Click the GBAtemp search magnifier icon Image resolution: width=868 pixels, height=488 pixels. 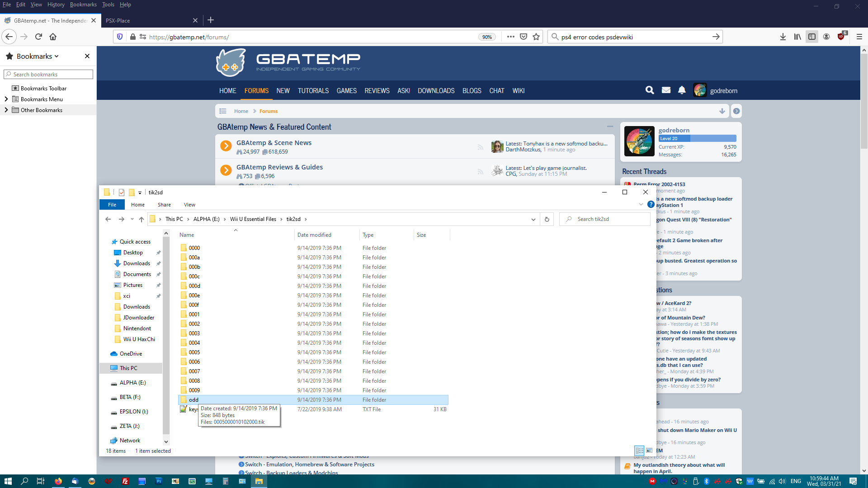650,90
